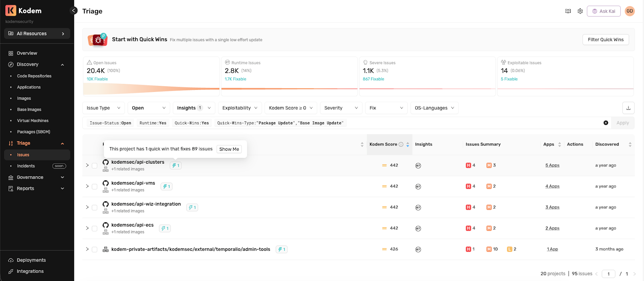
Task: Click high severity H badge for api-clusters
Action: click(x=469, y=165)
